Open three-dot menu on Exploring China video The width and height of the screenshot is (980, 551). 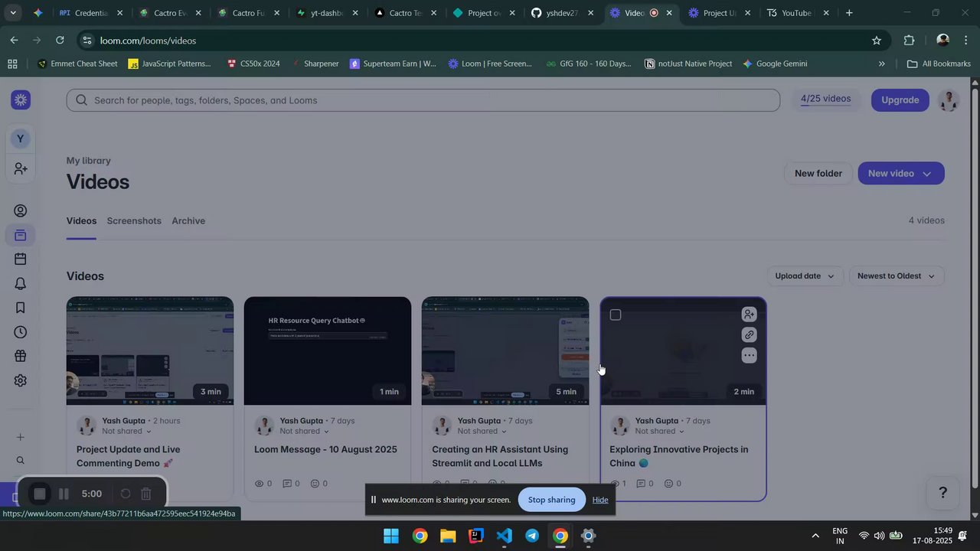coord(750,356)
